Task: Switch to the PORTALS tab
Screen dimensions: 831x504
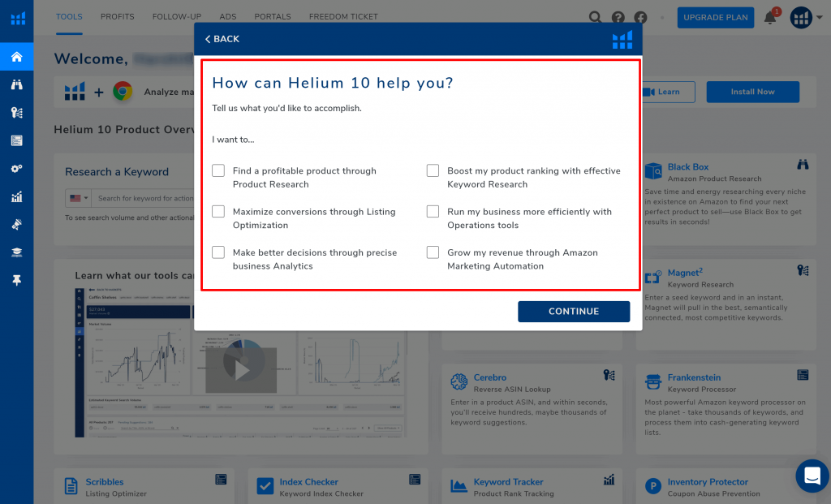Action: [x=273, y=17]
